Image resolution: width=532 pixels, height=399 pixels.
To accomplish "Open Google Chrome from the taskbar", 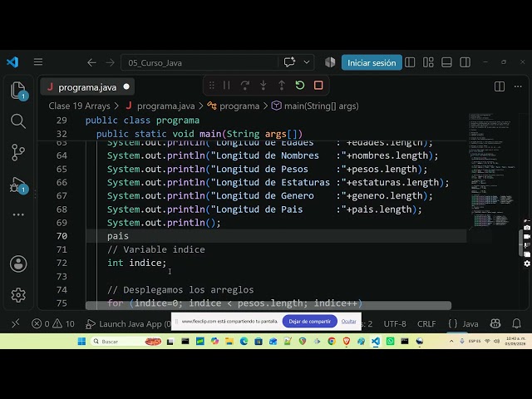I will [x=332, y=342].
